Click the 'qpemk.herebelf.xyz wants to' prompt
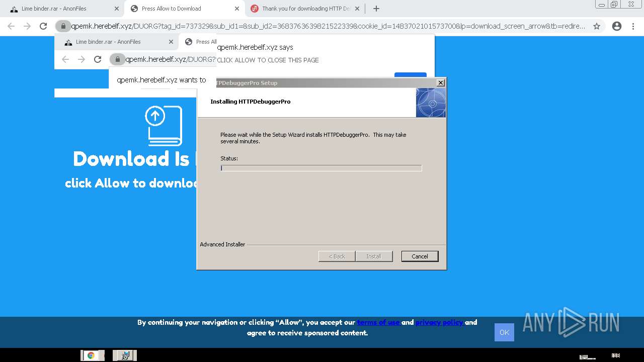The height and width of the screenshot is (362, 644). (x=161, y=80)
